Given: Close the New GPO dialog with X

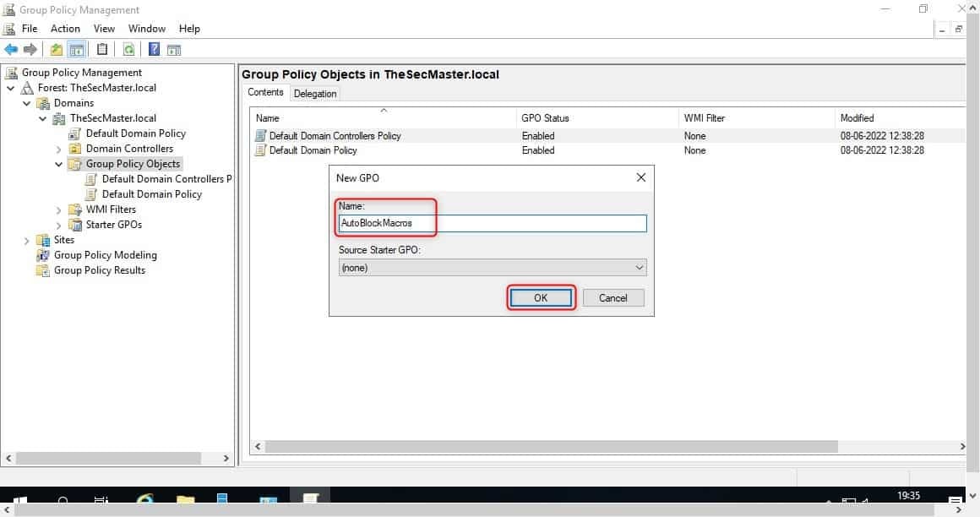Looking at the screenshot, I should click(x=640, y=177).
